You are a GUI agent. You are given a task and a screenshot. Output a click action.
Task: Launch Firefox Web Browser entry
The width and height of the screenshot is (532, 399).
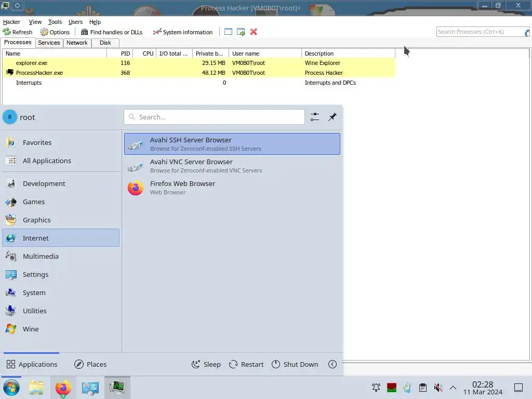(x=232, y=188)
